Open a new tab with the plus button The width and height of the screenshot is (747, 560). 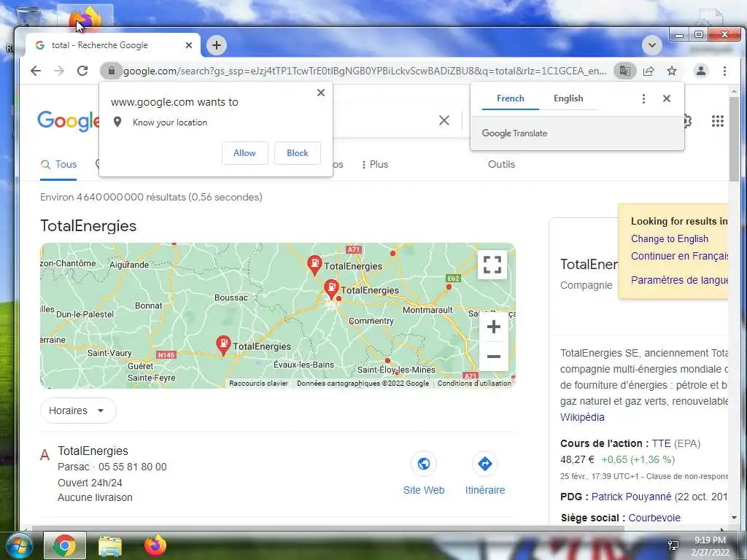pos(216,45)
